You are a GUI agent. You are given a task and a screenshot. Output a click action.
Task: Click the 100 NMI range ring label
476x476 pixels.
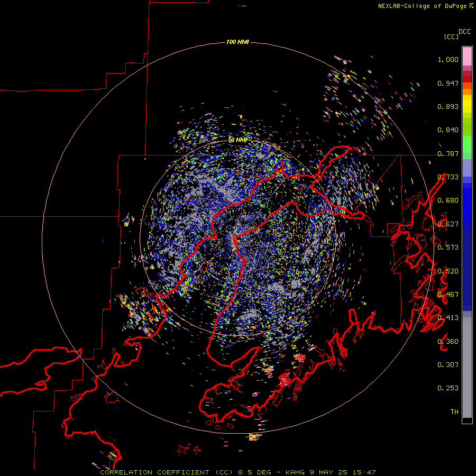[237, 42]
